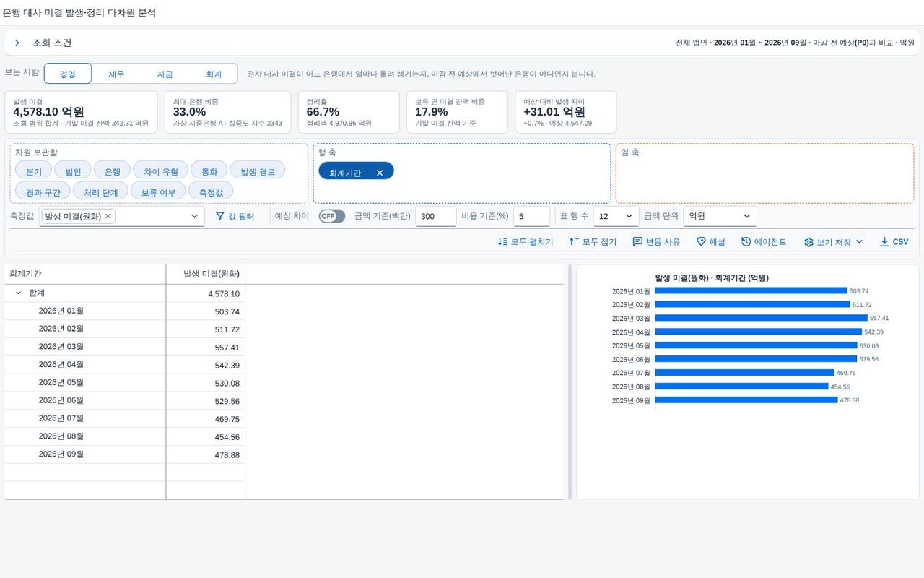This screenshot has width=924, height=578.
Task: Remove 회계기간 chip from row axis
Action: coord(380,173)
